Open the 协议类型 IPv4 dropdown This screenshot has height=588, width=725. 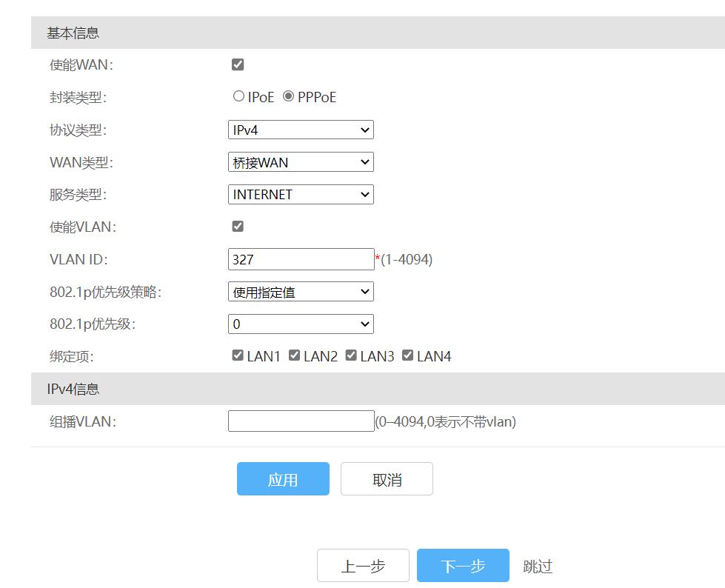(x=301, y=130)
